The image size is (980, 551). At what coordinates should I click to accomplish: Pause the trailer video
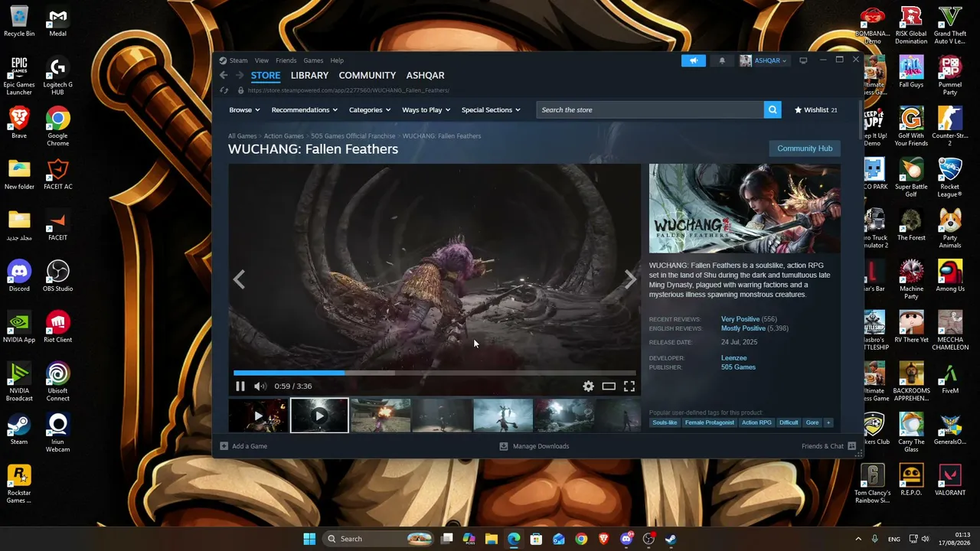(240, 386)
